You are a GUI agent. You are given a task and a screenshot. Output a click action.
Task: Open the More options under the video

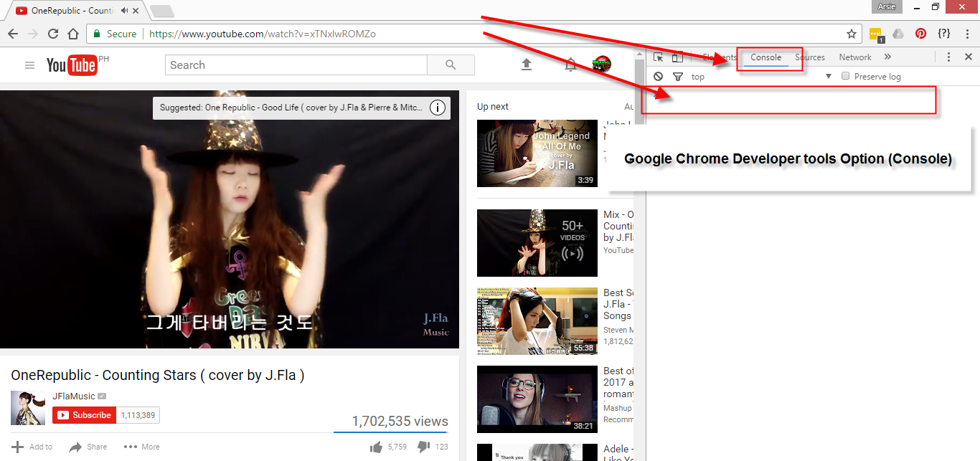(x=141, y=447)
